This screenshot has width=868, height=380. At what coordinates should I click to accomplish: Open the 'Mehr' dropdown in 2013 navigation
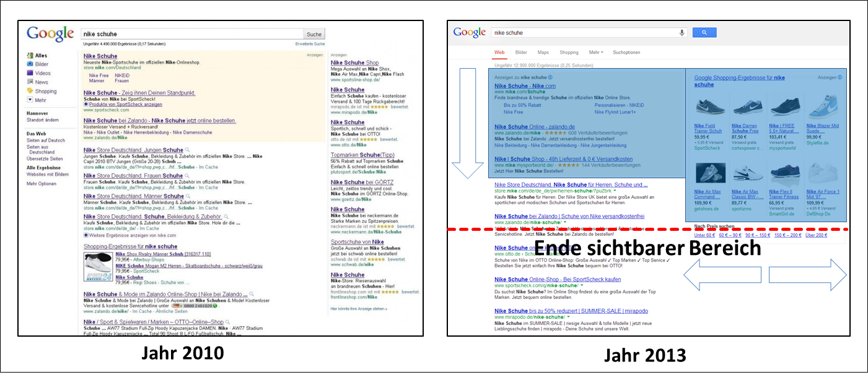click(x=596, y=53)
